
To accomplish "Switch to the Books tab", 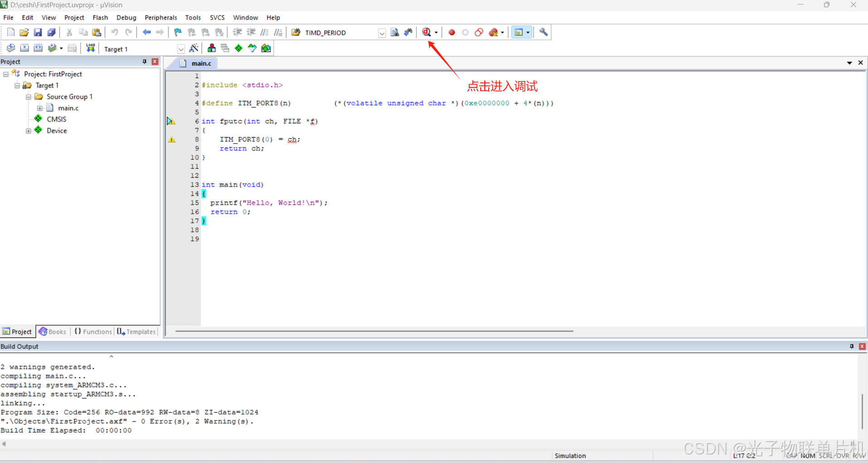I will (53, 332).
